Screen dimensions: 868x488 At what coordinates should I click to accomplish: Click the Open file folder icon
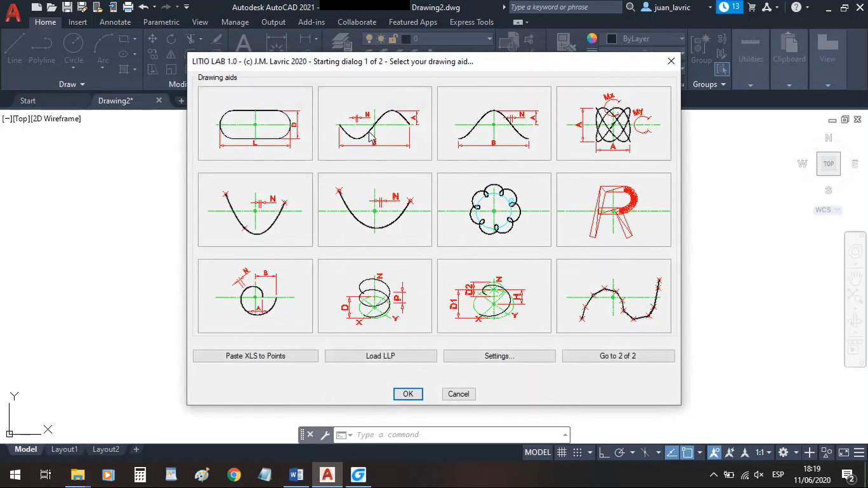(52, 7)
